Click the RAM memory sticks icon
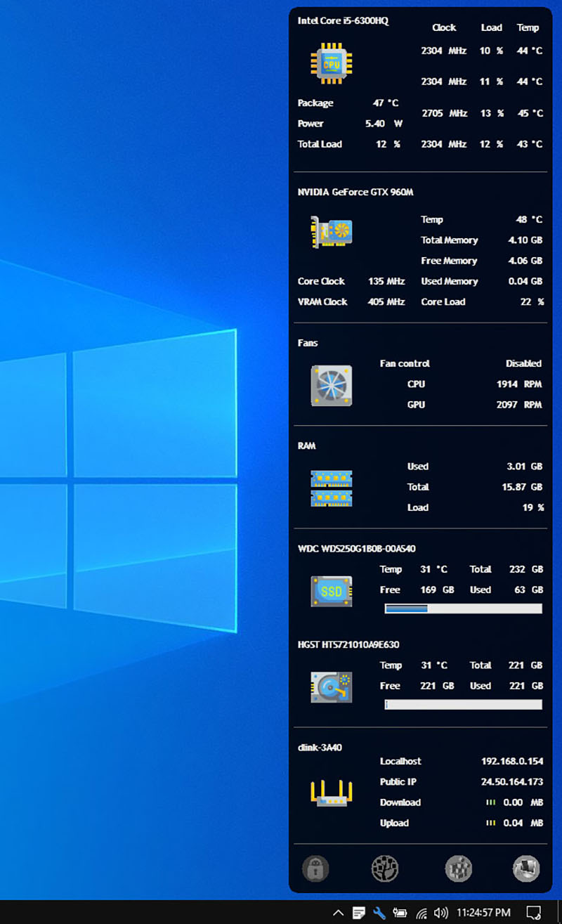The image size is (562, 924). [331, 488]
